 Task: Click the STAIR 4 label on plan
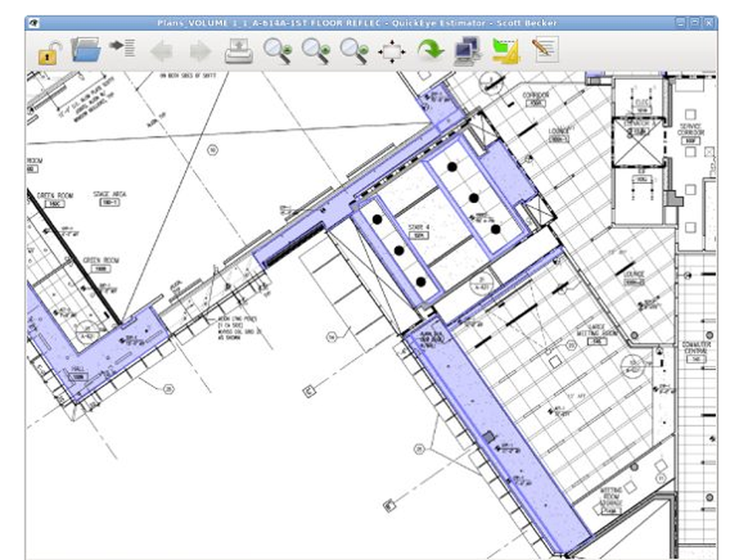[418, 228]
